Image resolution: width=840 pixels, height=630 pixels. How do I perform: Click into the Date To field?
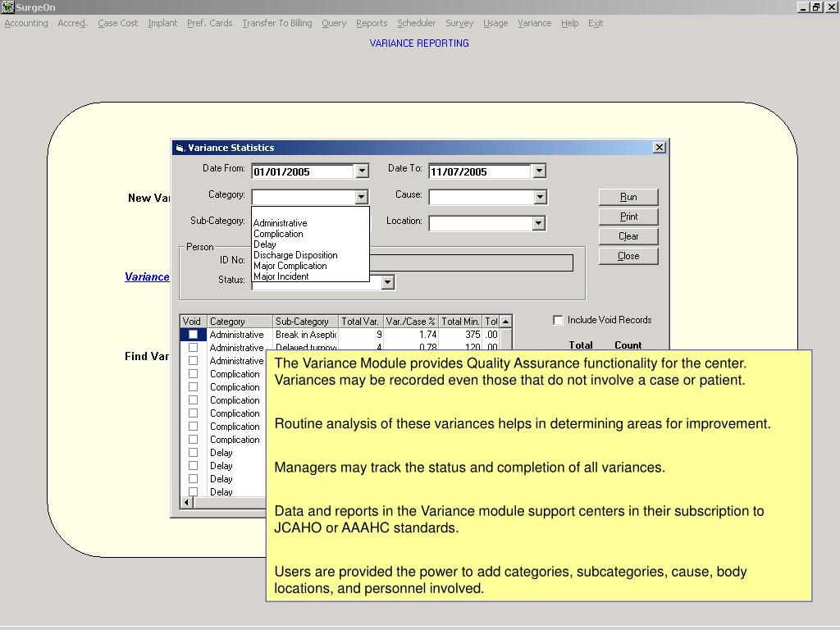(x=480, y=171)
